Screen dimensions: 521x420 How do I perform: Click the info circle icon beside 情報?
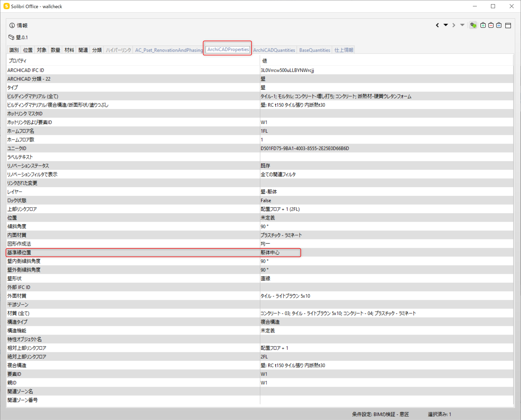(x=12, y=25)
